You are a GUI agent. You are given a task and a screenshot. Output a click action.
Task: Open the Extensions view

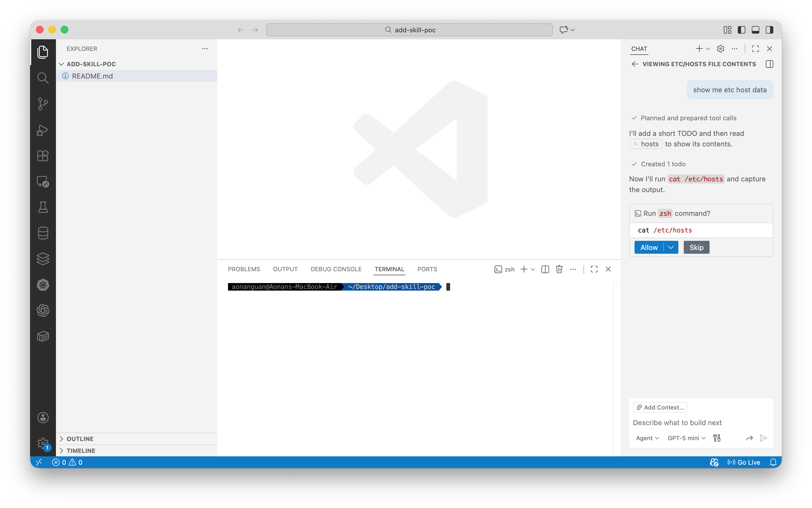pos(43,156)
